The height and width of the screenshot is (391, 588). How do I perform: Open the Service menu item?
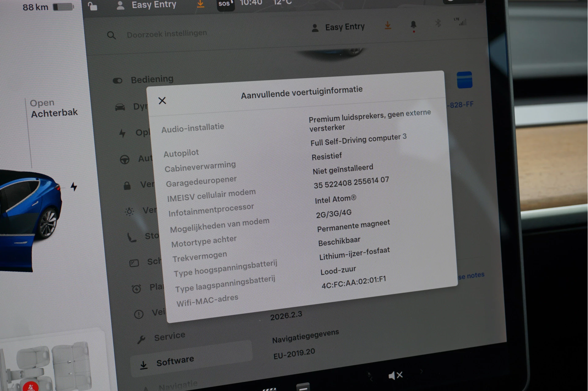(x=169, y=337)
